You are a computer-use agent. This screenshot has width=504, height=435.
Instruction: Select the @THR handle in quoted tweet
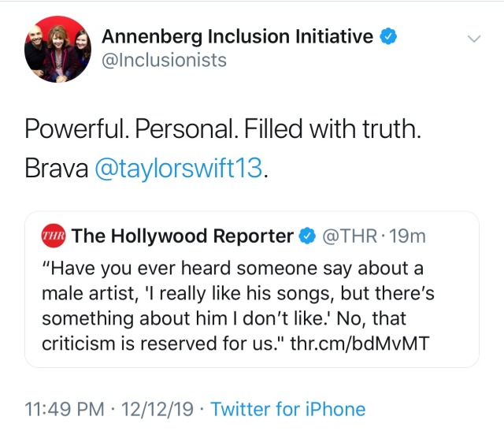coord(347,235)
